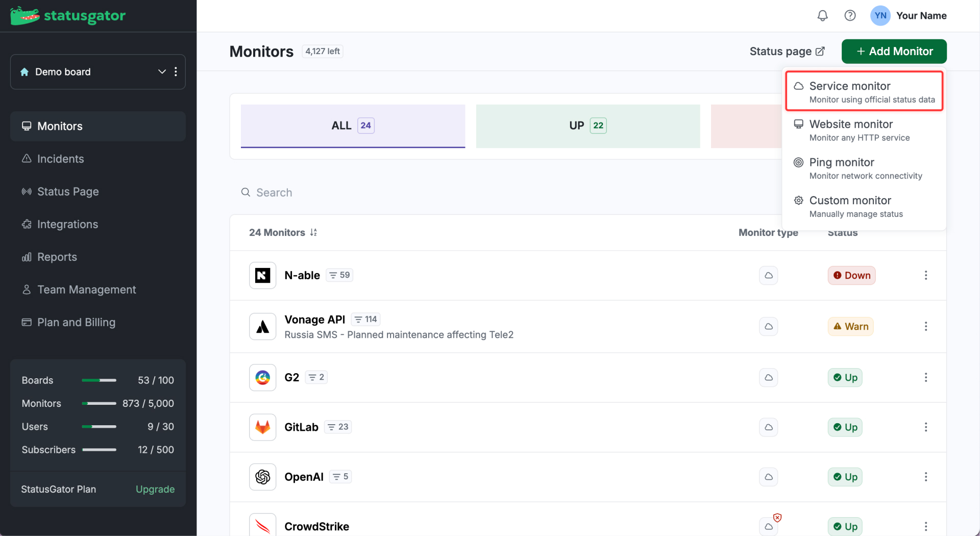Open the three-dot menu for G2
980x536 pixels.
tap(925, 377)
